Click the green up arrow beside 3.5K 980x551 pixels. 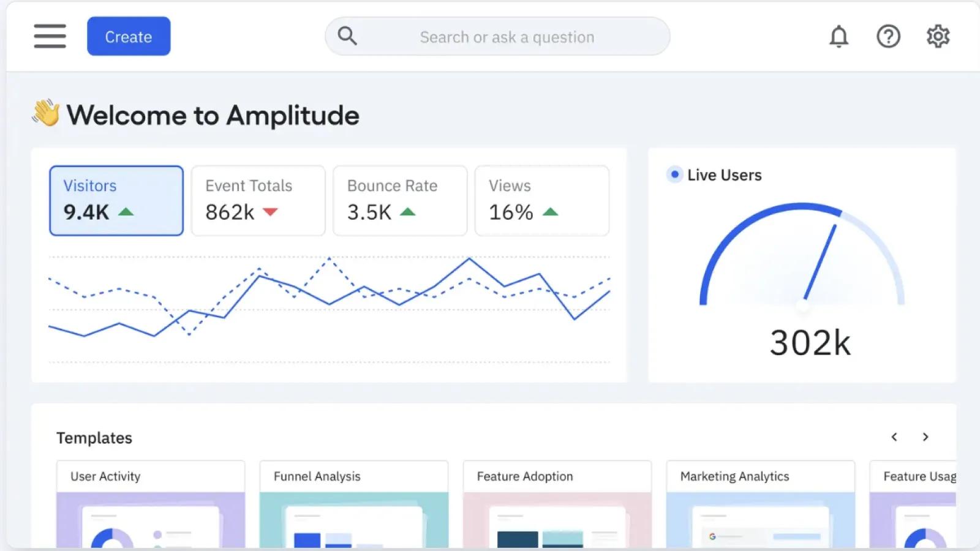click(x=407, y=212)
